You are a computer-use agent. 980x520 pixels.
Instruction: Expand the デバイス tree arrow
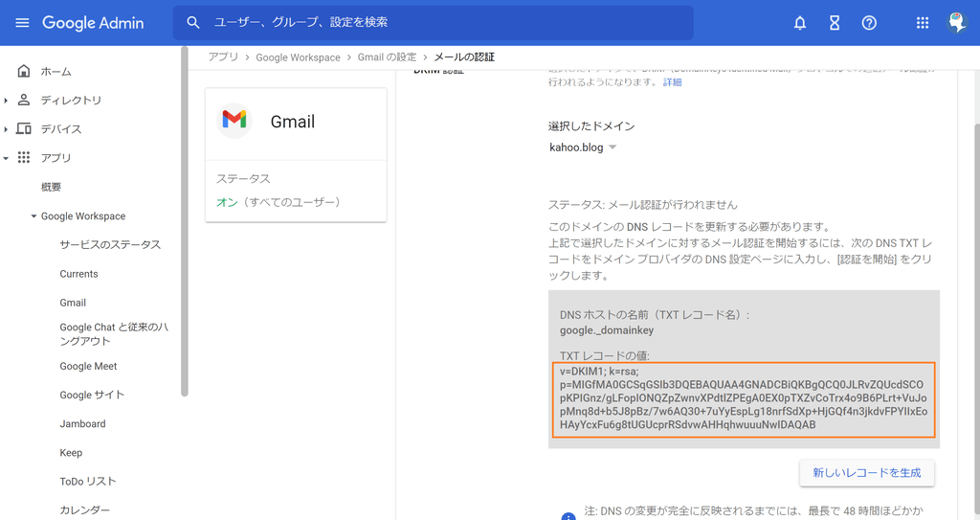click(x=6, y=129)
